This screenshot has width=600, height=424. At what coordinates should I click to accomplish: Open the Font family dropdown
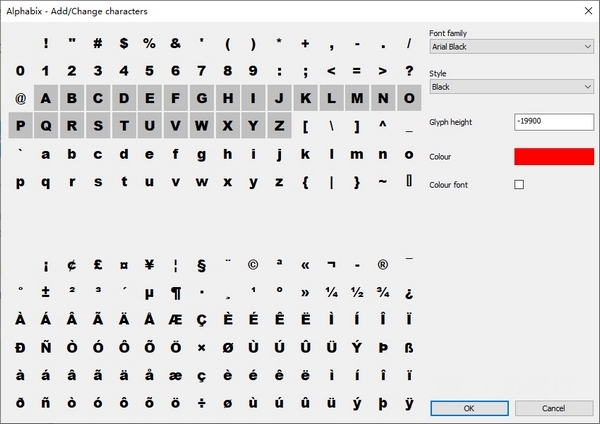(x=511, y=46)
